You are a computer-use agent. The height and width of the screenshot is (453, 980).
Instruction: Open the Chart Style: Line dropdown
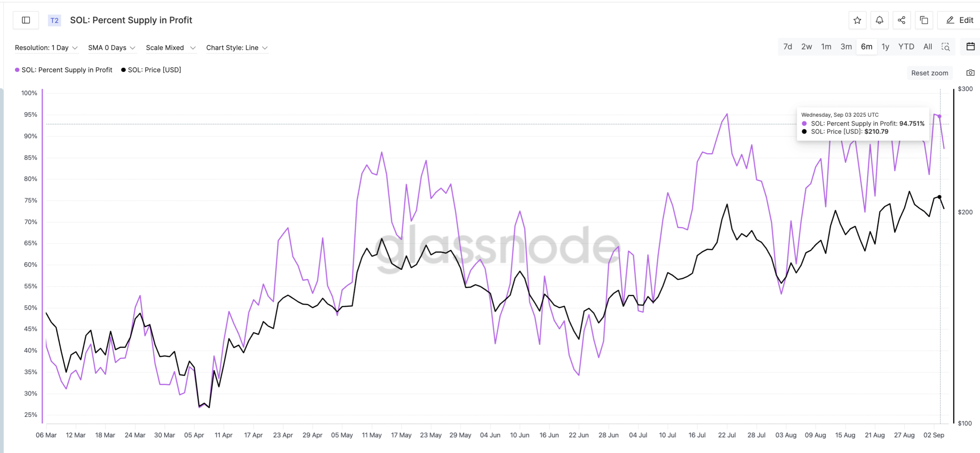237,47
